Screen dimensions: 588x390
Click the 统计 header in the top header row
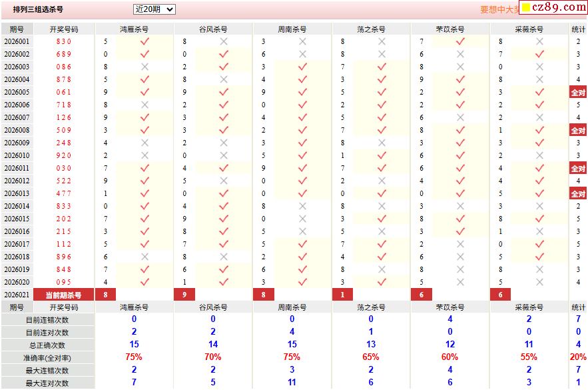click(x=578, y=29)
